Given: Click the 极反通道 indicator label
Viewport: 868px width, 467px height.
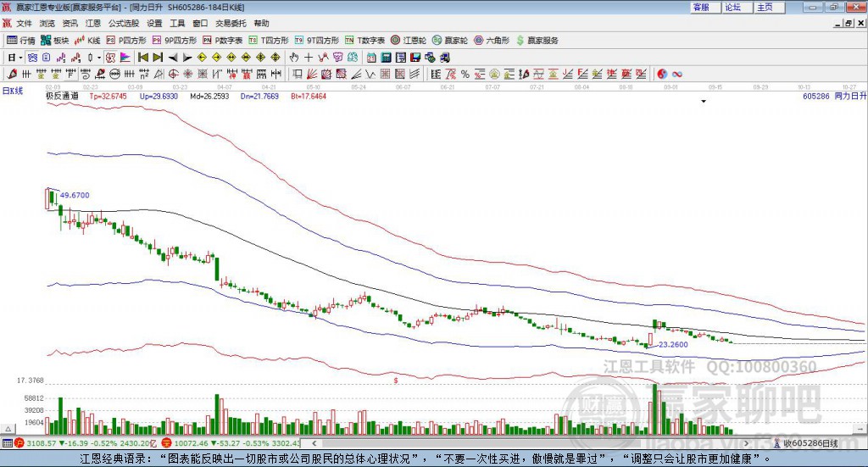Looking at the screenshot, I should (x=62, y=97).
